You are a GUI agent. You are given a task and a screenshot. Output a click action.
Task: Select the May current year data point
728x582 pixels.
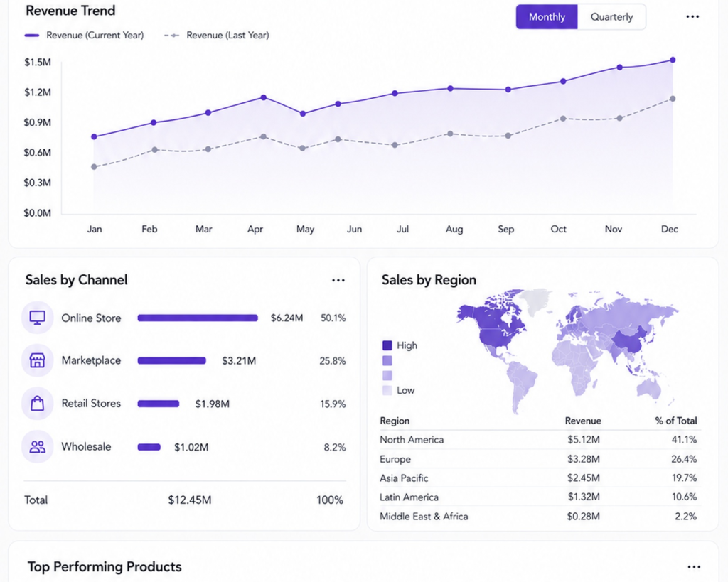pos(303,113)
